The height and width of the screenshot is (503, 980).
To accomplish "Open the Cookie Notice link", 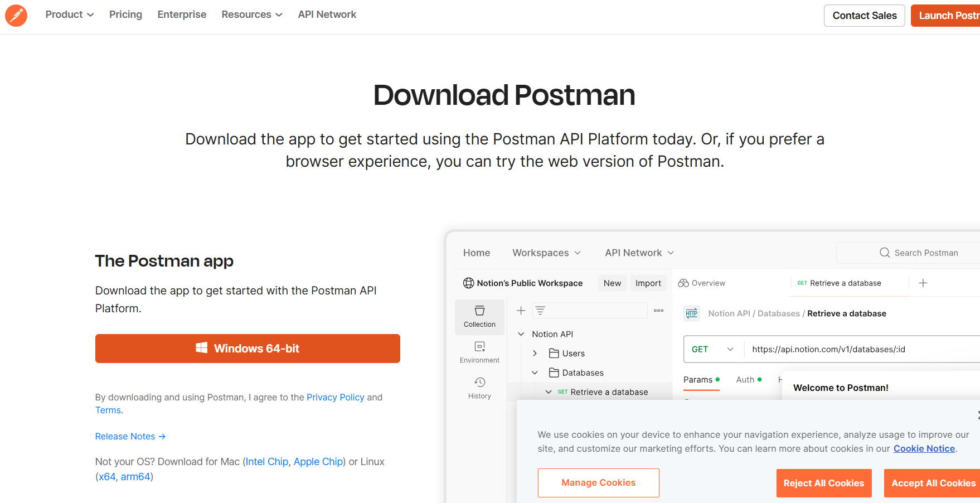I will pos(924,448).
